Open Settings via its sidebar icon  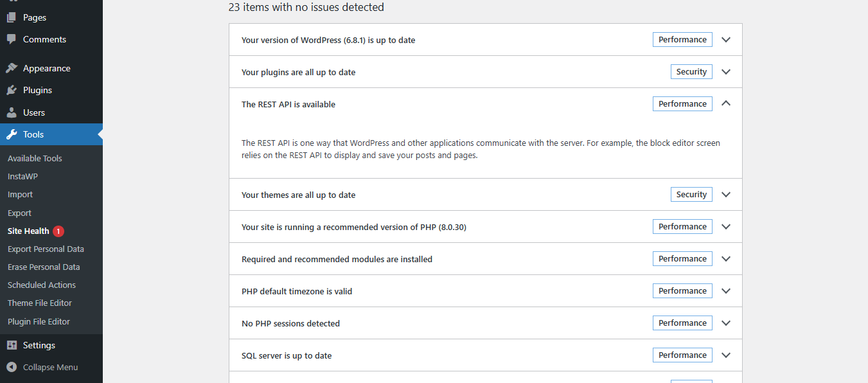point(12,344)
